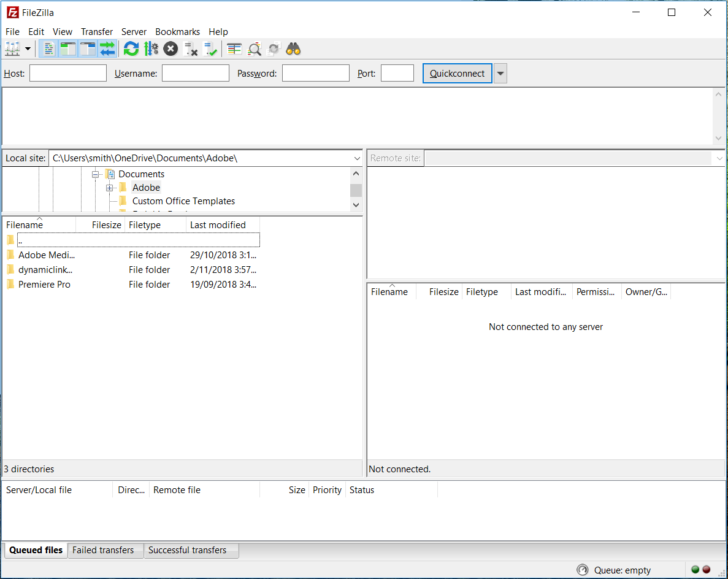The image size is (728, 579).
Task: Refresh file and folder lists
Action: pyautogui.click(x=131, y=48)
